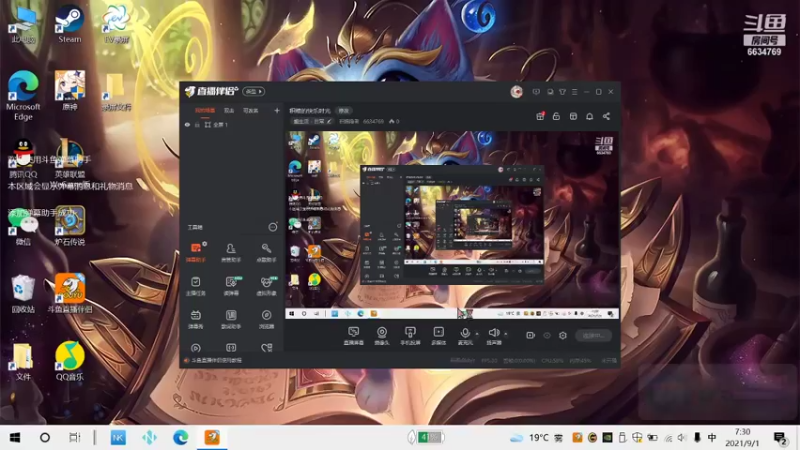Open the skin shirt icon in title bar
The height and width of the screenshot is (450, 800).
point(562,92)
